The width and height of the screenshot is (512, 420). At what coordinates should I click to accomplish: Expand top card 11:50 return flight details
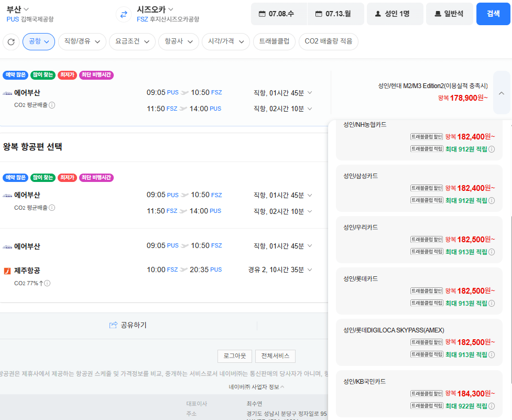point(310,109)
